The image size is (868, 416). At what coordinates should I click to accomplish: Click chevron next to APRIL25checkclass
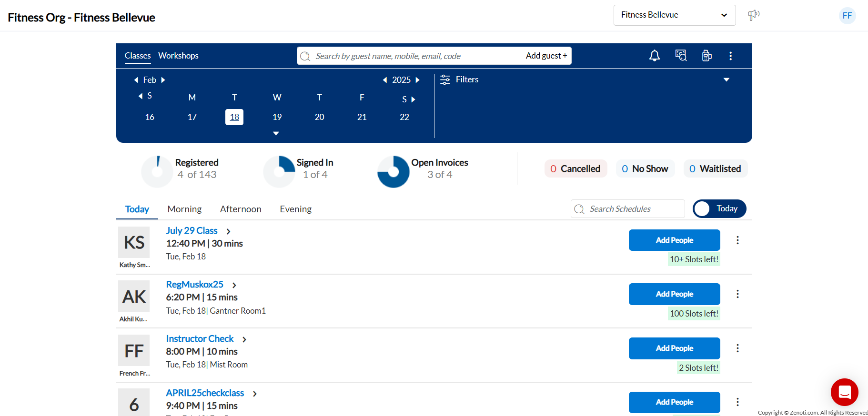click(255, 394)
